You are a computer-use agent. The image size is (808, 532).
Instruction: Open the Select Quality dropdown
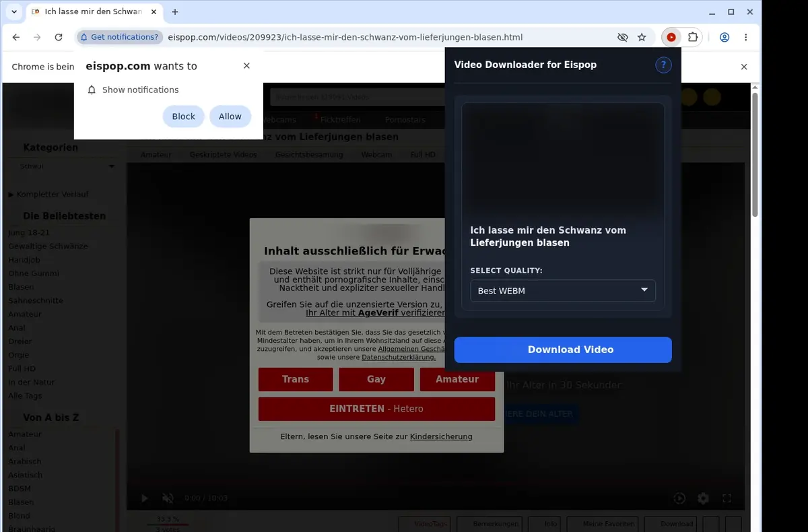563,291
